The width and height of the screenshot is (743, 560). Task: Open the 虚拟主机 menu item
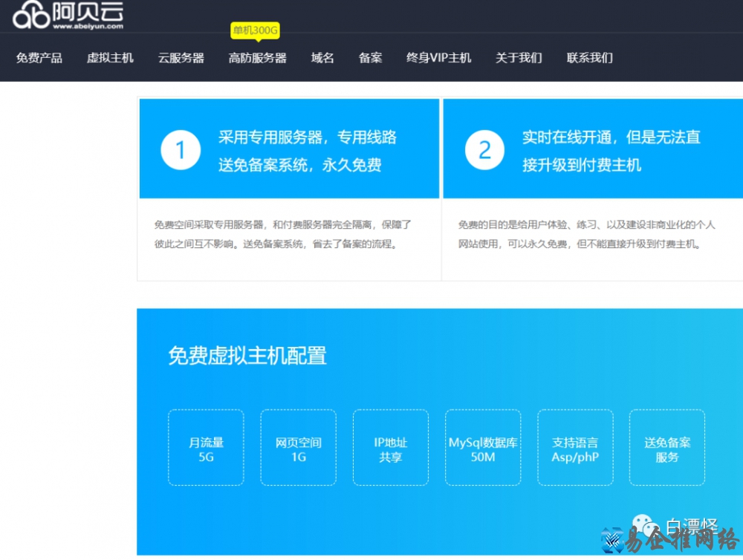point(110,58)
